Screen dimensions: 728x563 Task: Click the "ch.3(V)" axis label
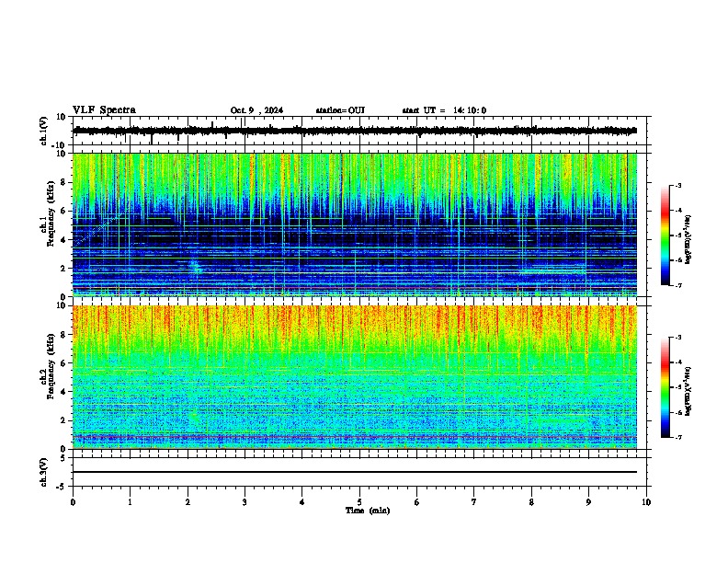click(x=44, y=472)
